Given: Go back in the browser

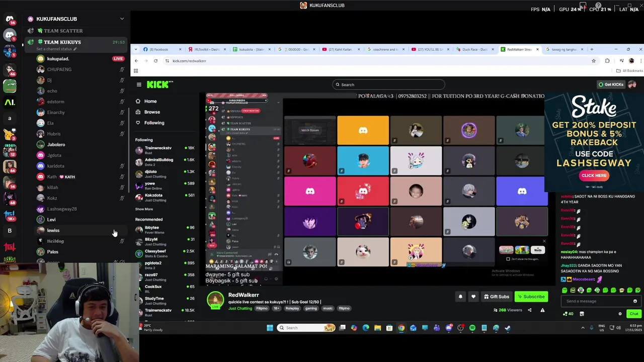Looking at the screenshot, I should (136, 61).
